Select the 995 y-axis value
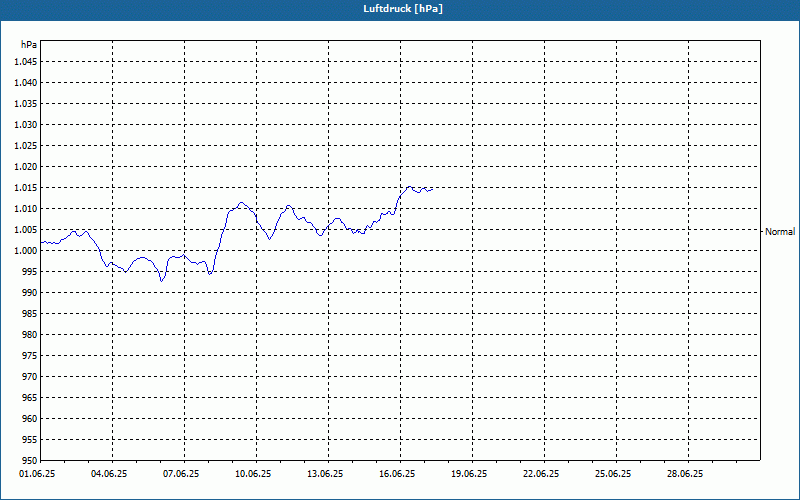 (30, 271)
